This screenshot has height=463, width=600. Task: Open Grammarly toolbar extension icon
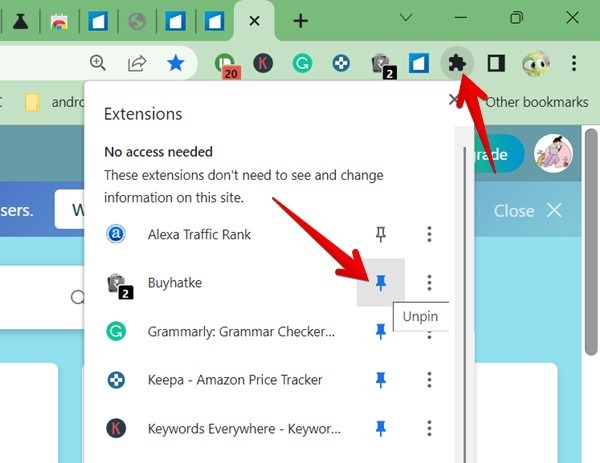click(302, 63)
